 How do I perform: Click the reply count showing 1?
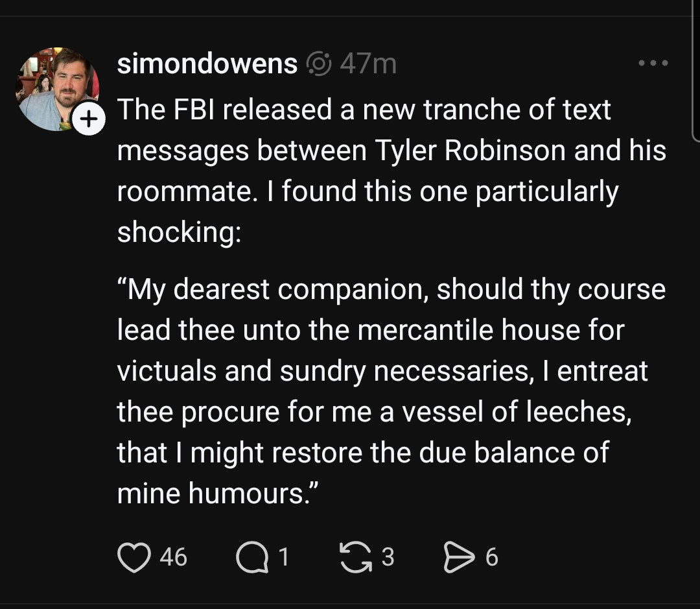[x=283, y=557]
